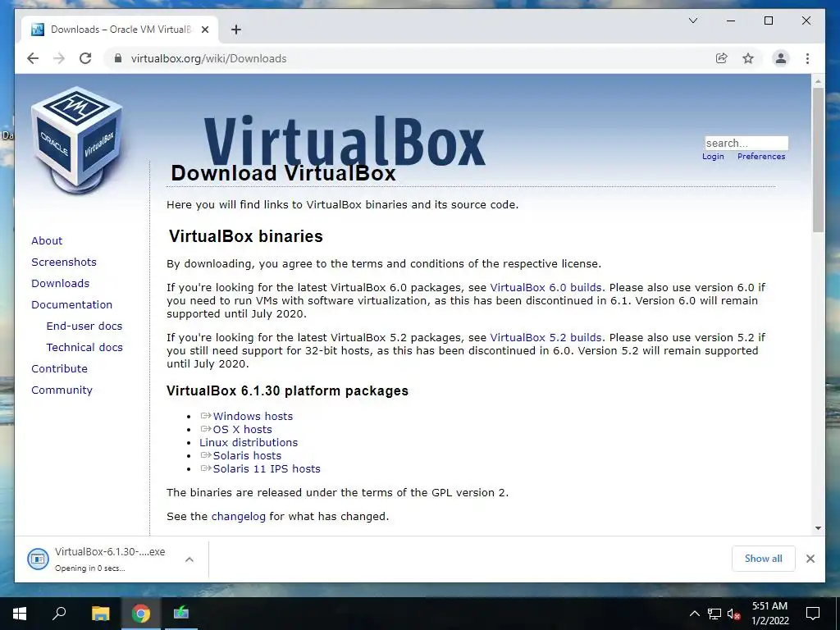Screen dimensions: 840x630
Task: Click Solaris 11 IPS hosts link
Action: 267,468
